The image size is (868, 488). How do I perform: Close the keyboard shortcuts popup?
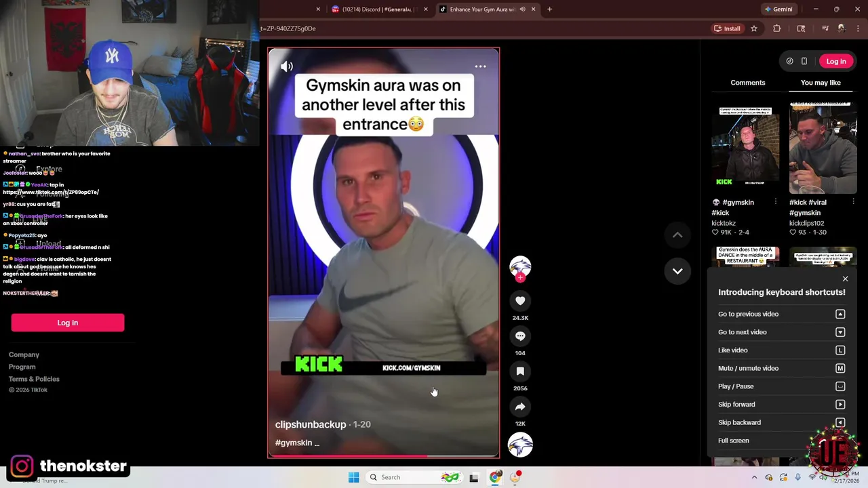(845, 279)
